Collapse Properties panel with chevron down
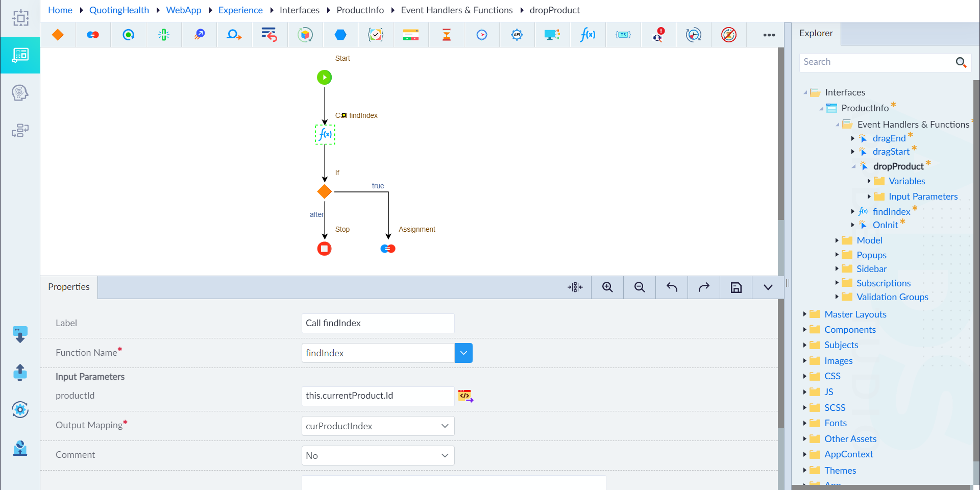The image size is (980, 490). [768, 287]
